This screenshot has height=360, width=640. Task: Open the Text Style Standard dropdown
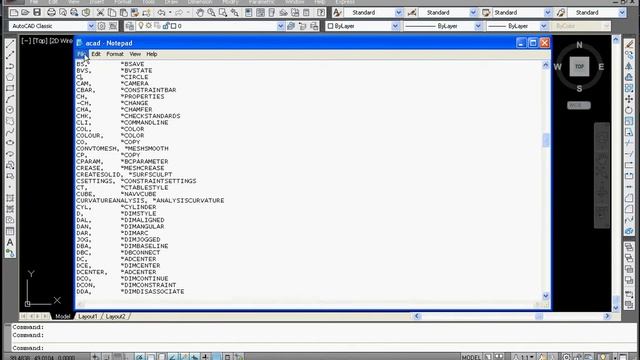pos(398,13)
